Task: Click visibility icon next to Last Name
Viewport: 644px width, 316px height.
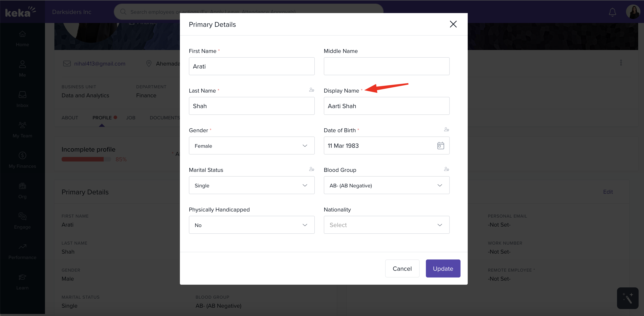Action: (311, 90)
